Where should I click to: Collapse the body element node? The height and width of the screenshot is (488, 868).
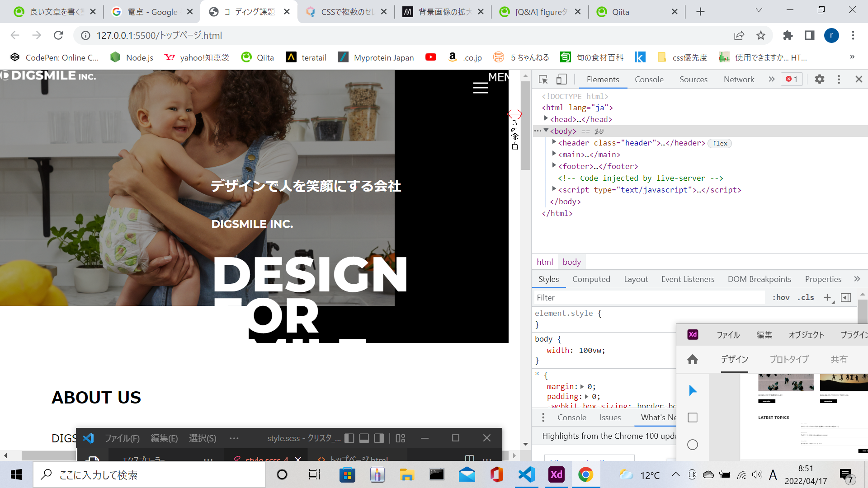click(x=546, y=131)
